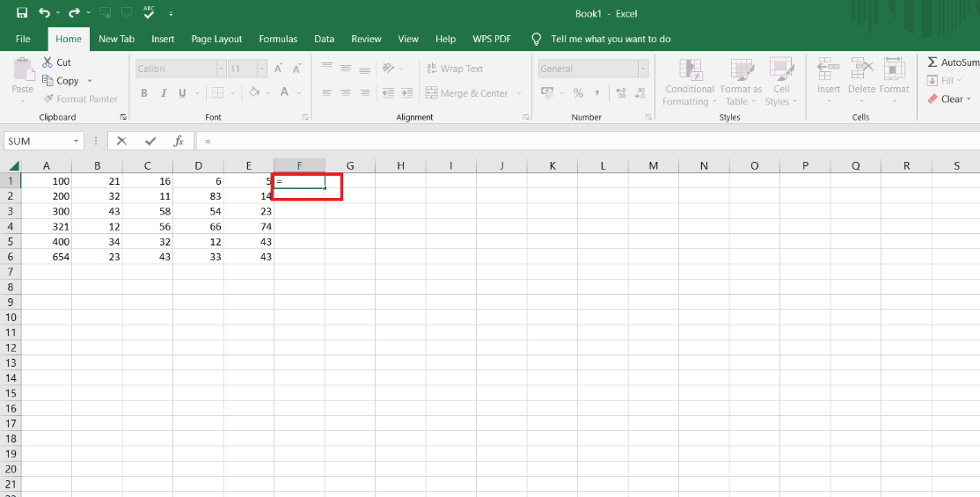Open the Formulas tab

pos(278,39)
